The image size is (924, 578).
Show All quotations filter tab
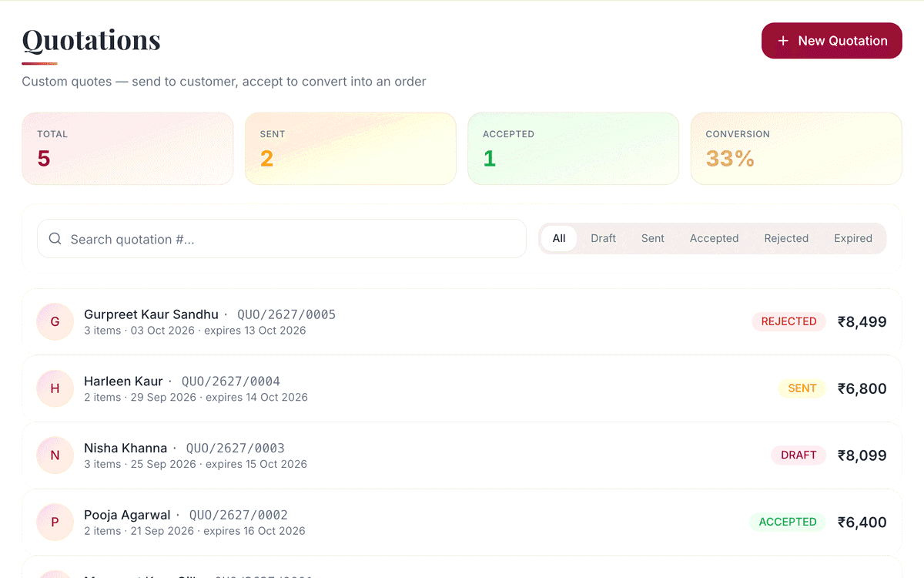click(x=559, y=239)
